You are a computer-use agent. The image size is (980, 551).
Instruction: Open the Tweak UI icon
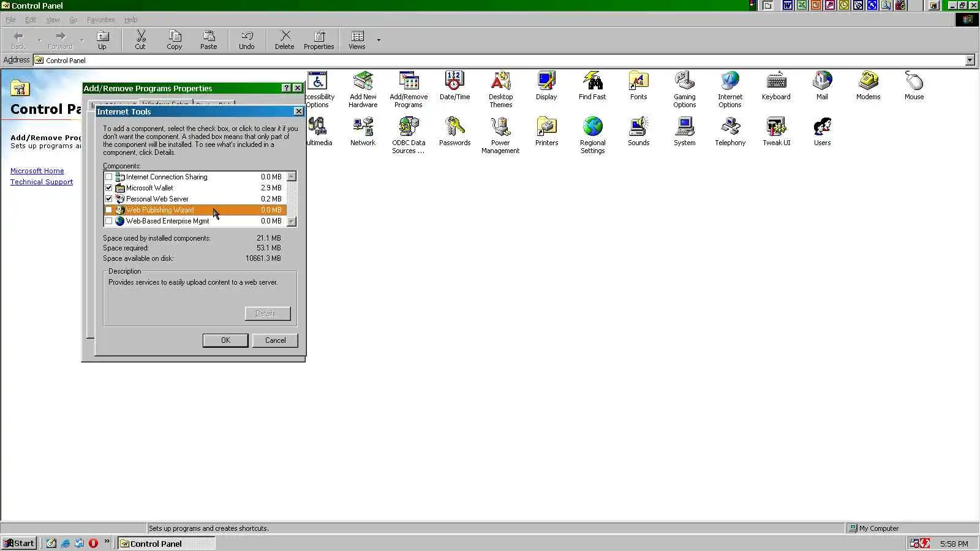click(x=776, y=132)
